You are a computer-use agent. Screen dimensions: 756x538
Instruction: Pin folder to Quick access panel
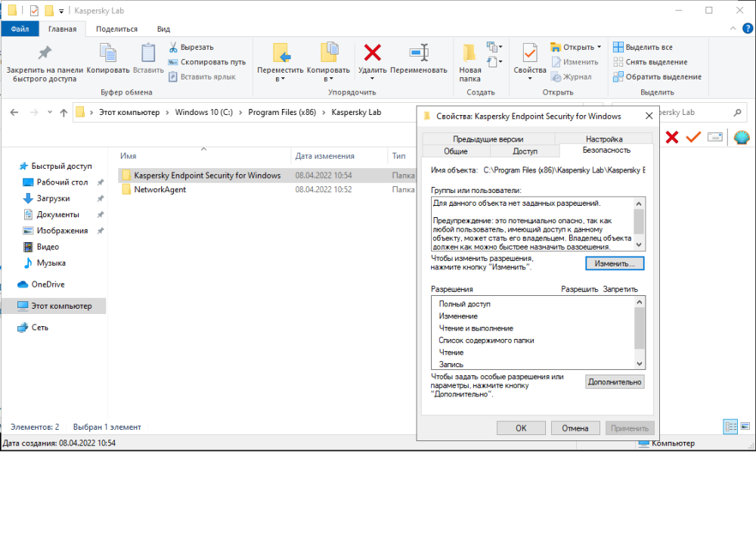tap(45, 63)
